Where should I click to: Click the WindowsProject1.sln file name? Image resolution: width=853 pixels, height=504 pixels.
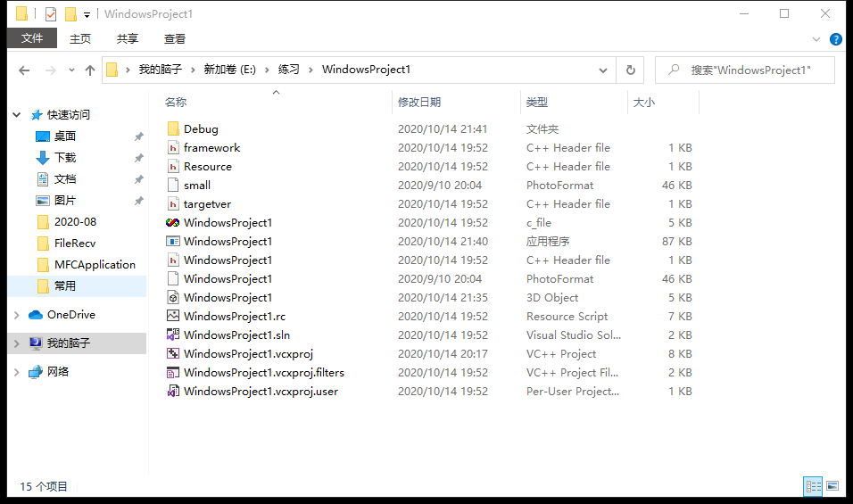(x=236, y=335)
